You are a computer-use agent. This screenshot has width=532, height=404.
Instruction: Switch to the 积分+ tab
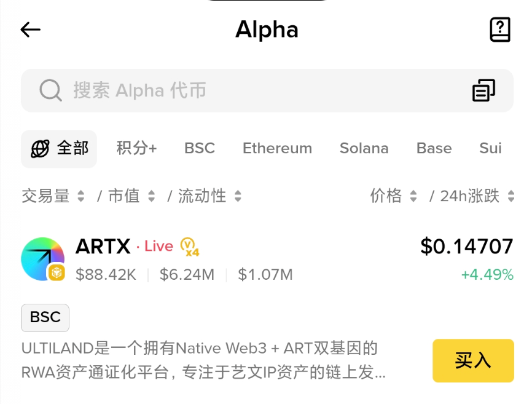[x=136, y=148]
